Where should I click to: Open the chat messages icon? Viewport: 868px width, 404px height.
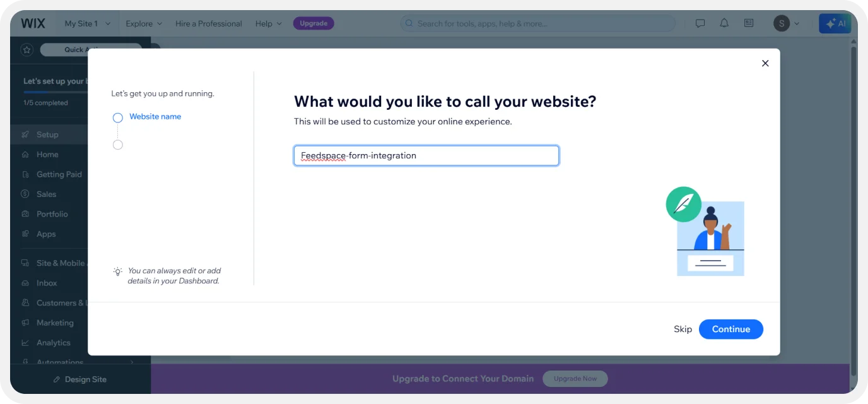click(x=700, y=23)
